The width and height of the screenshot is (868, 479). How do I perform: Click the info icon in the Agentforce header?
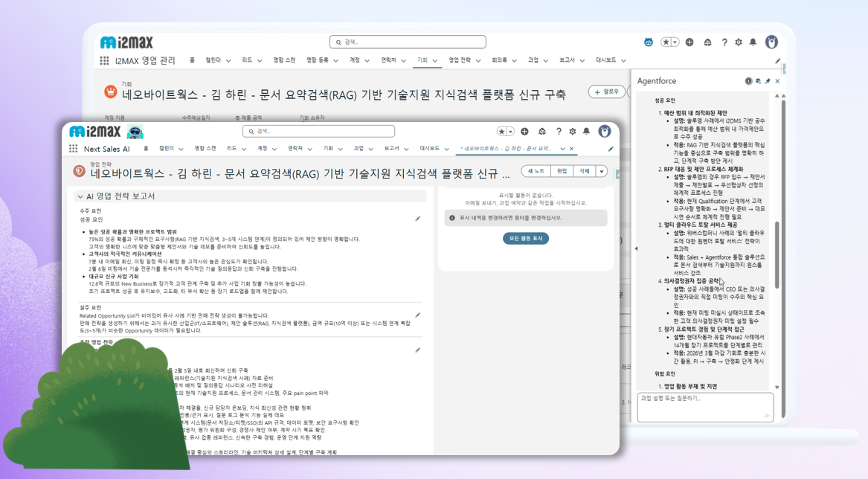[748, 81]
